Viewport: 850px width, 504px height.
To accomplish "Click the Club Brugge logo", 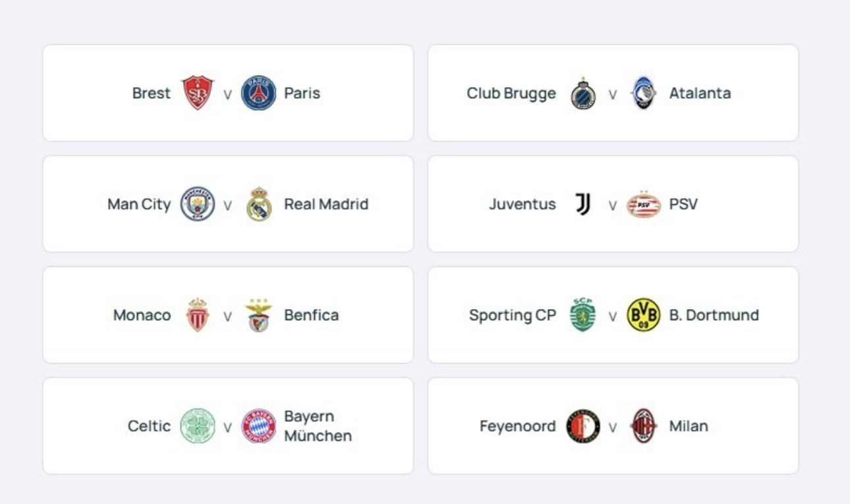I will coord(582,93).
